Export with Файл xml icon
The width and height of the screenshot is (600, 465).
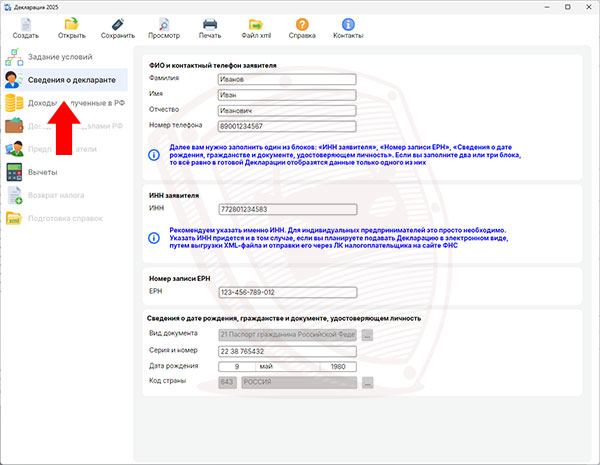click(256, 24)
